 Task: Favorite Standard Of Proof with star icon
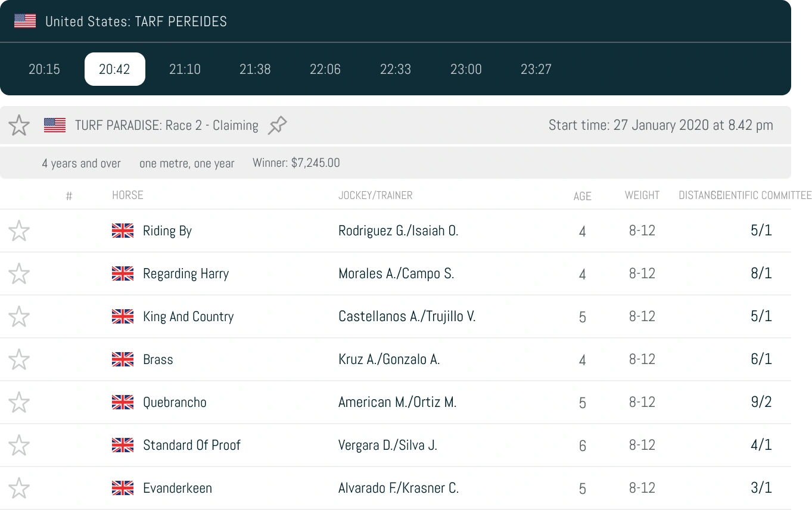19,445
